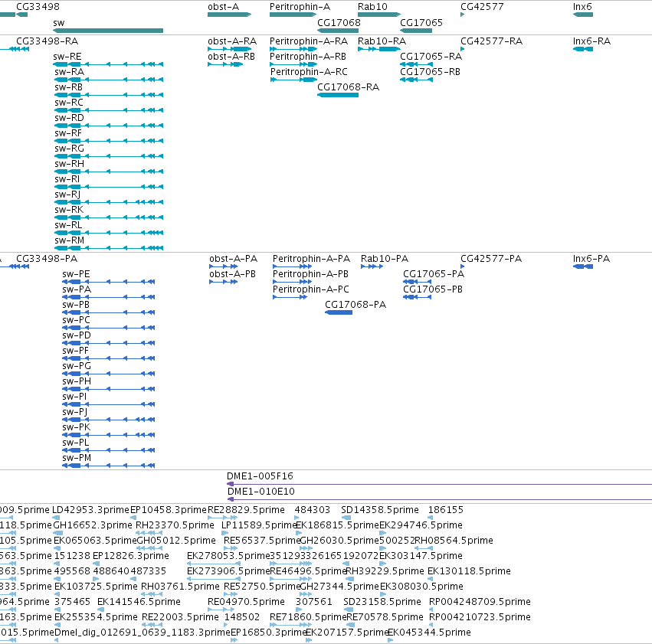Select transcript CG17065-RA

pyautogui.click(x=416, y=64)
